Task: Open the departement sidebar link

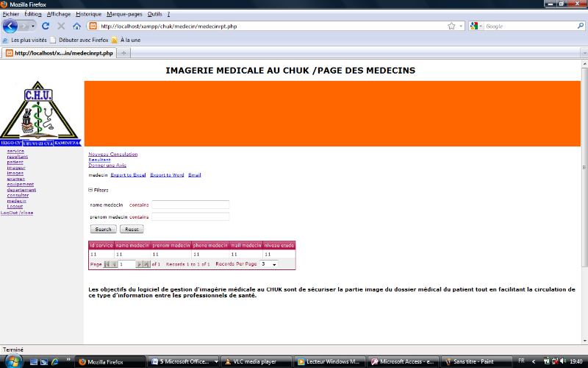Action: click(x=21, y=190)
